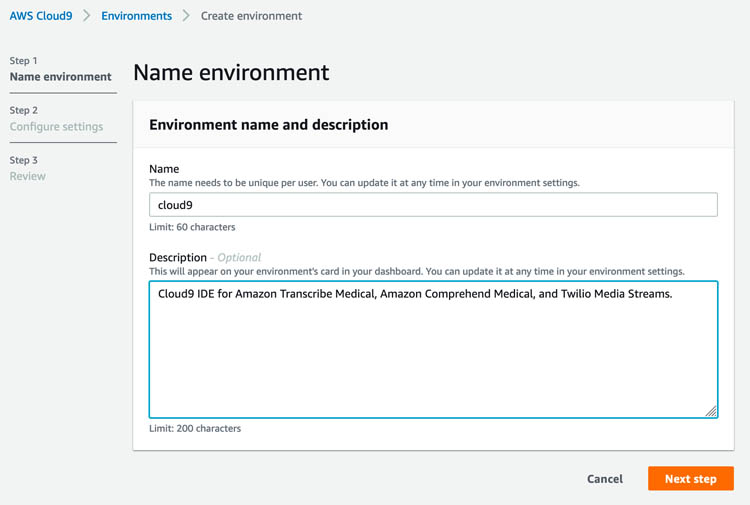This screenshot has height=505, width=750.
Task: Click the 'Limit: 200 characters' hint text
Action: 195,428
